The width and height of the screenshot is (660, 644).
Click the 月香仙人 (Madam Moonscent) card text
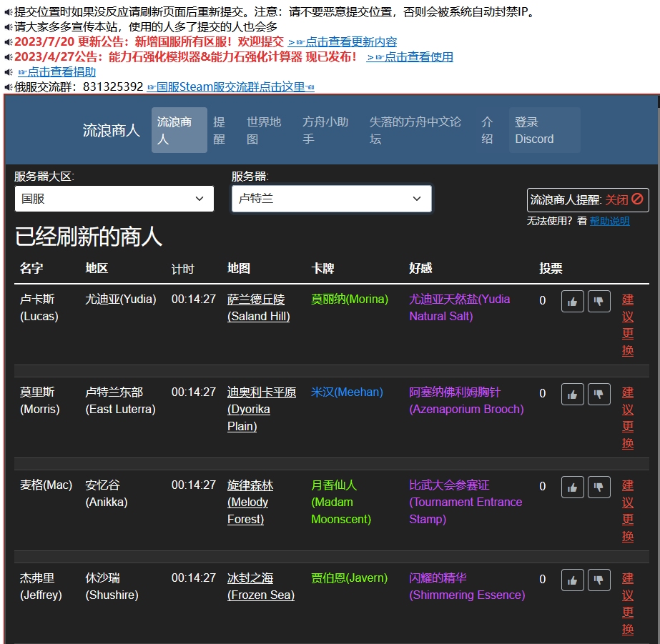point(341,502)
